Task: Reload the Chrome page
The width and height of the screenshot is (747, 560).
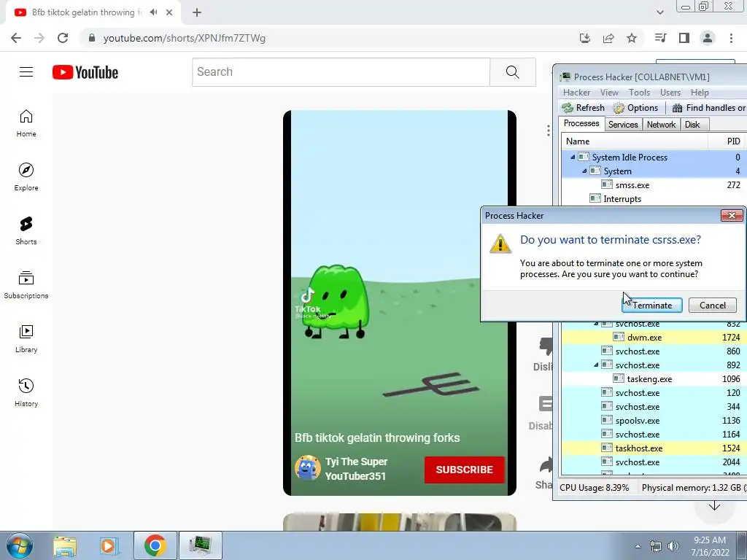Action: (x=63, y=38)
